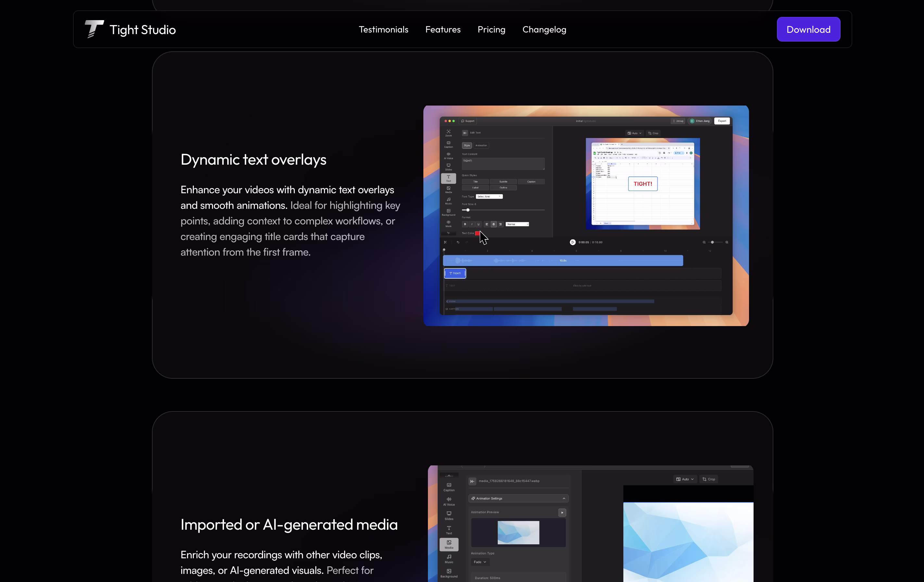The width and height of the screenshot is (924, 582).
Task: Toggle bold text formatting
Action: (465, 224)
